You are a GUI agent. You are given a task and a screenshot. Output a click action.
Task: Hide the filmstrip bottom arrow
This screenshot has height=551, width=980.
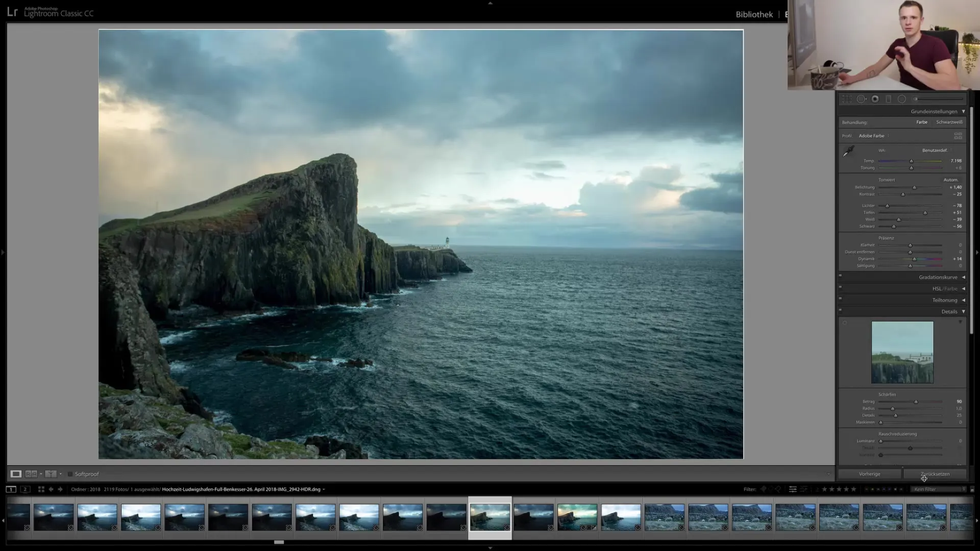tap(490, 548)
